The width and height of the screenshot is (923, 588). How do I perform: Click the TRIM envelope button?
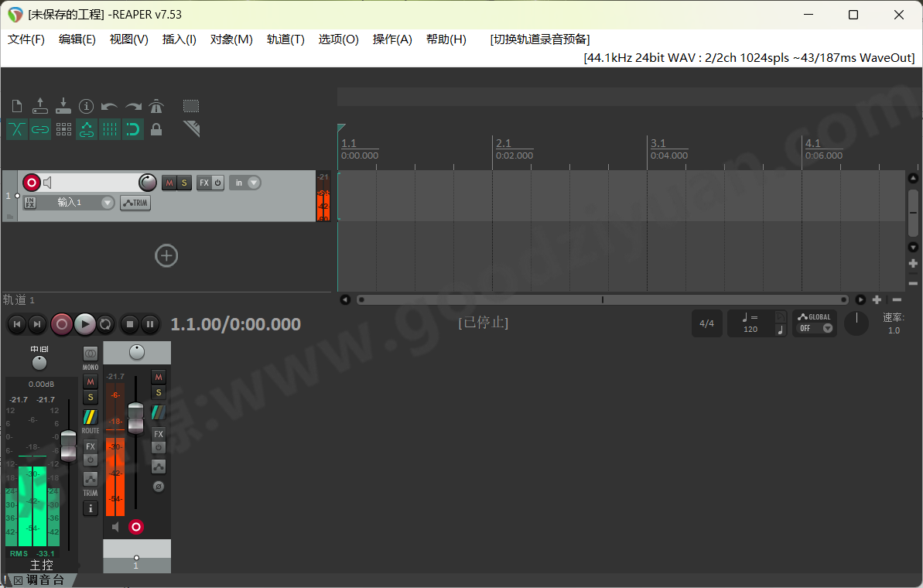(135, 203)
